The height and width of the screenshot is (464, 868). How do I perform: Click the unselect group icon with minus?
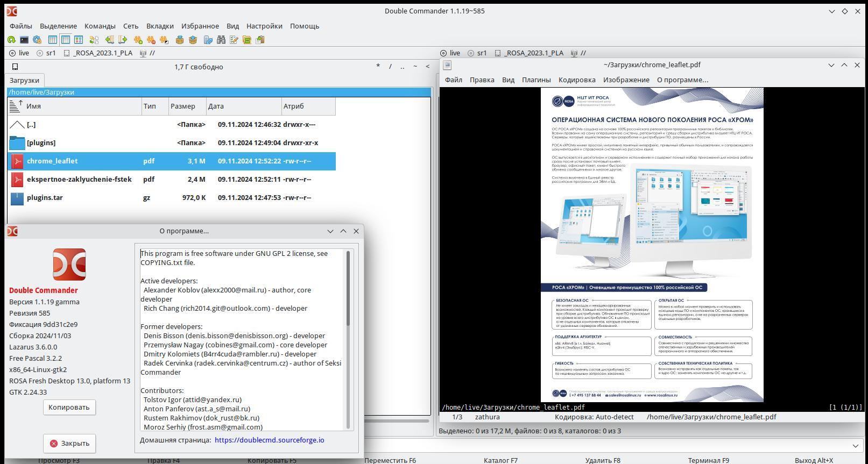[x=151, y=40]
